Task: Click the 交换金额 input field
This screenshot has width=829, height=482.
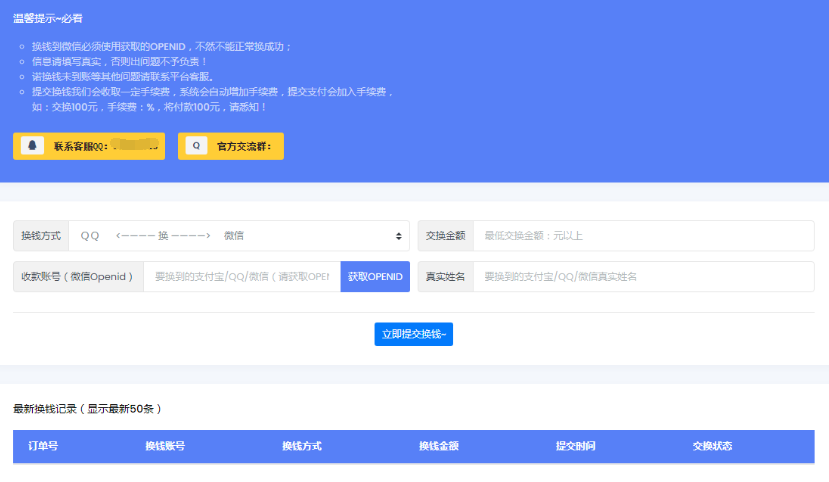Action: pos(643,236)
